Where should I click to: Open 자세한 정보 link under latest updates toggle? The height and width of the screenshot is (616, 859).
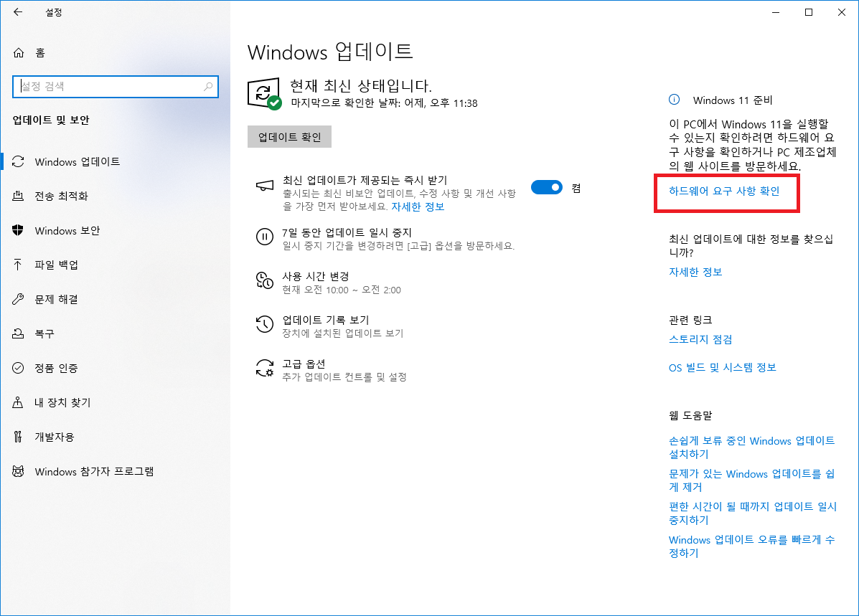click(x=418, y=207)
